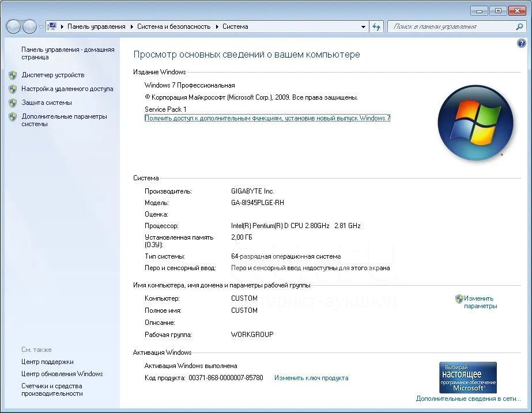Click Изменить ключ продукта link

tap(311, 378)
